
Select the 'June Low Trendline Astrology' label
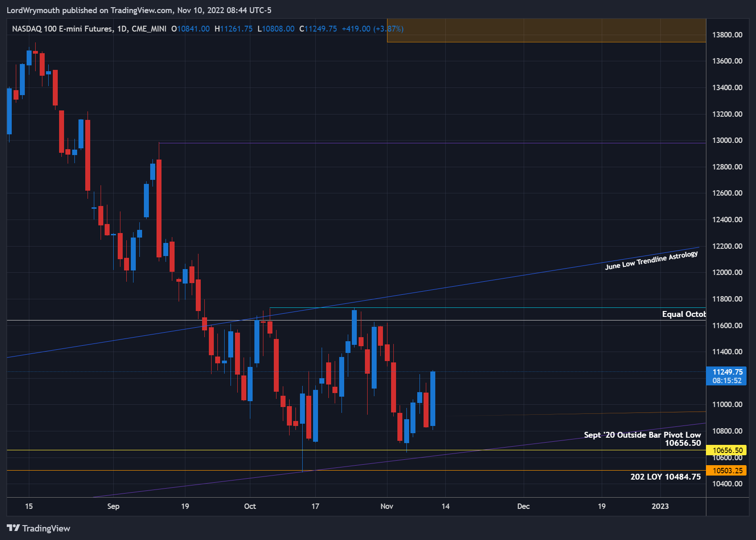coord(651,261)
